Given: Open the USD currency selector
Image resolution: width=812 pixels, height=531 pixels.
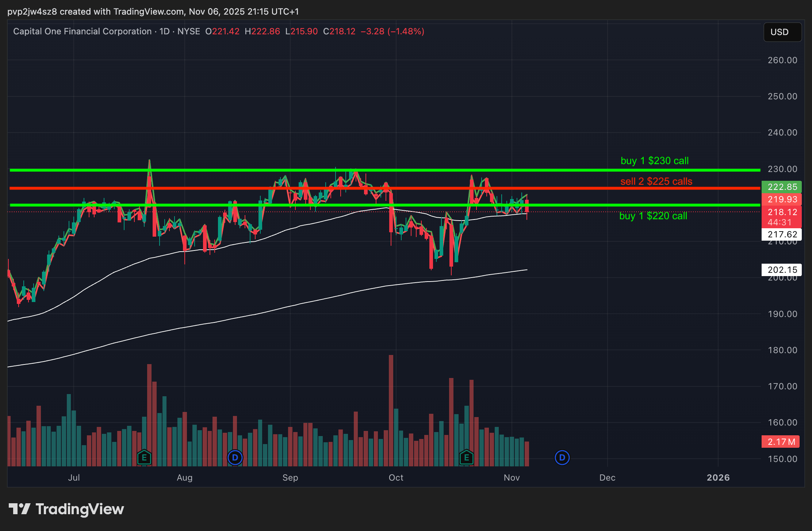Looking at the screenshot, I should (782, 32).
